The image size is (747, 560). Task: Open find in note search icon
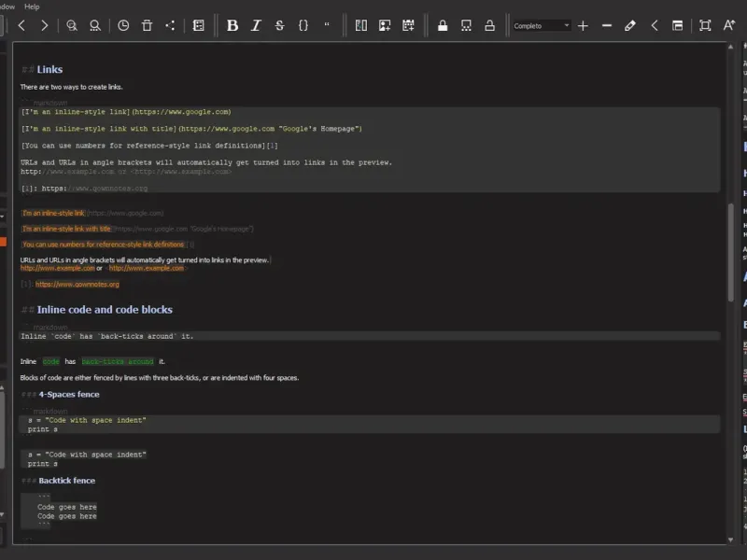[72, 25]
